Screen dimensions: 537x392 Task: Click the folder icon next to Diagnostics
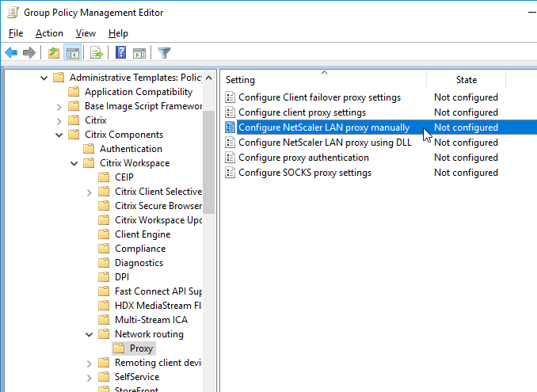(104, 263)
